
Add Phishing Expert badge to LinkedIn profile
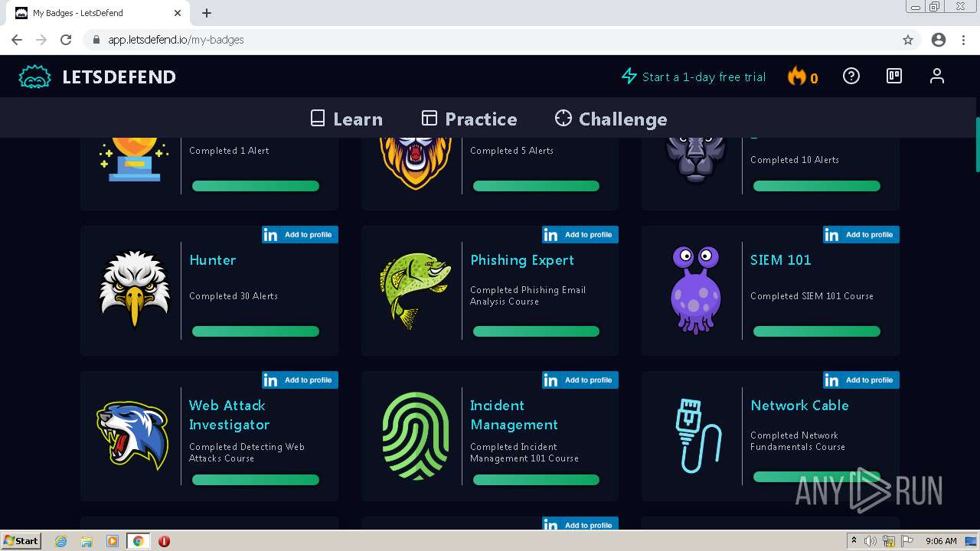tap(580, 235)
